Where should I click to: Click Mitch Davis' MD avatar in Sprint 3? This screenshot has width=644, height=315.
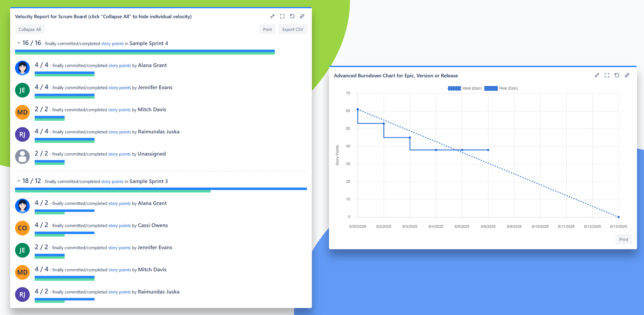(x=22, y=272)
